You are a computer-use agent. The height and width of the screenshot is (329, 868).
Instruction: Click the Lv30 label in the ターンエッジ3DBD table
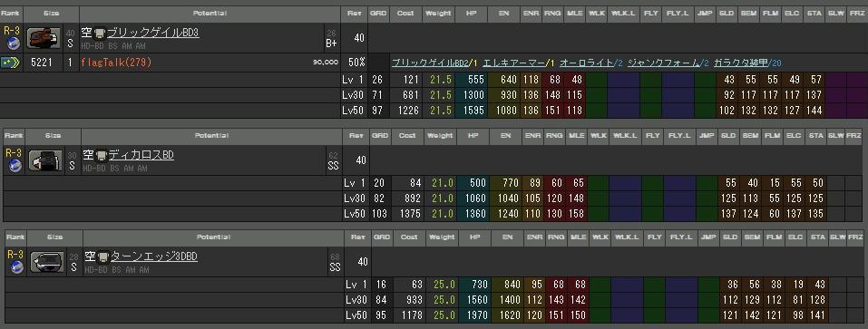tap(356, 300)
